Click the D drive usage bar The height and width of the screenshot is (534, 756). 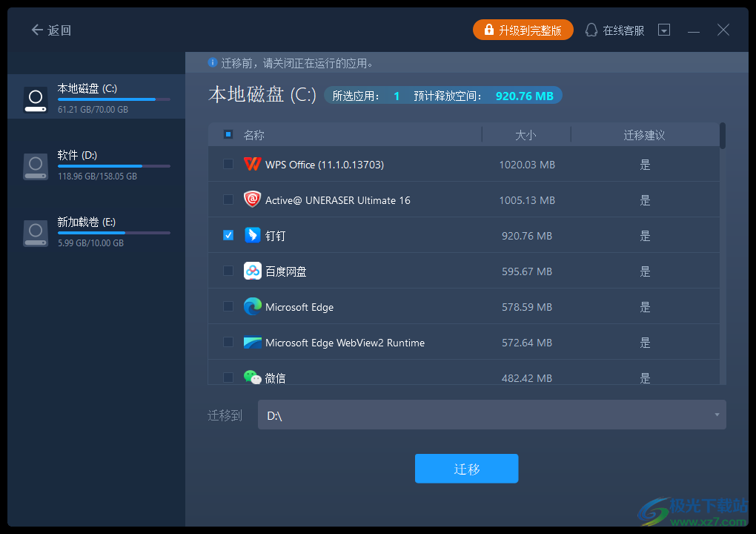coord(114,166)
